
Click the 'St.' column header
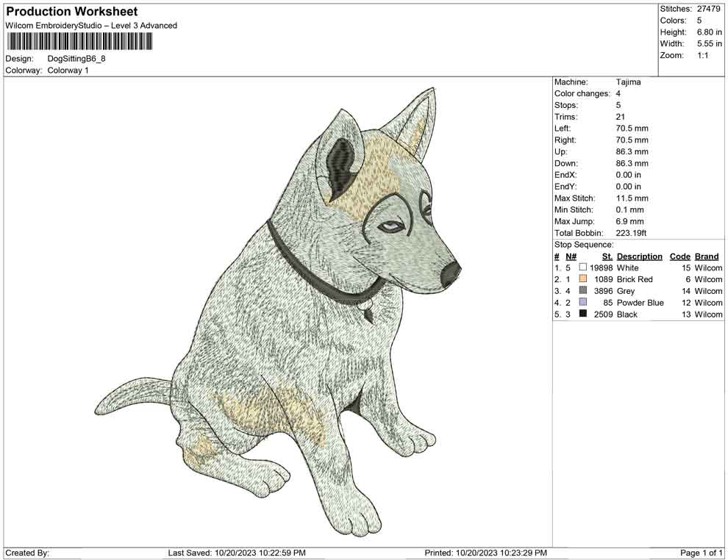607,256
